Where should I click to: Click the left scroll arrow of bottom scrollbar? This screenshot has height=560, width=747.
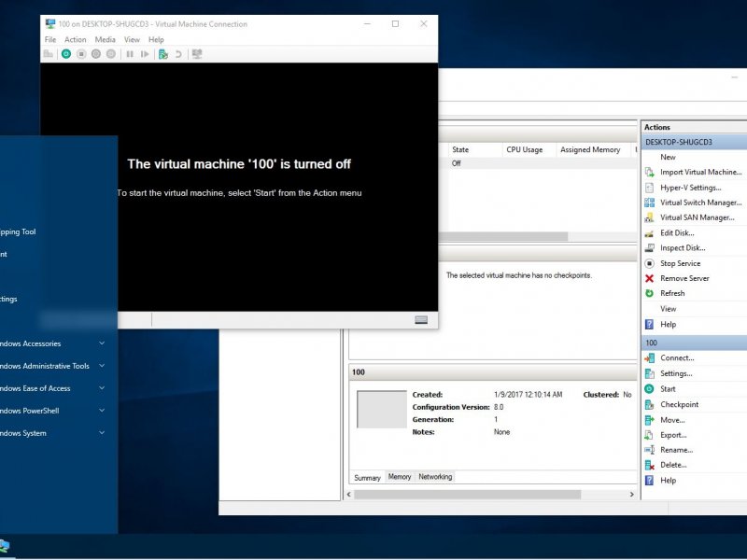pos(348,495)
